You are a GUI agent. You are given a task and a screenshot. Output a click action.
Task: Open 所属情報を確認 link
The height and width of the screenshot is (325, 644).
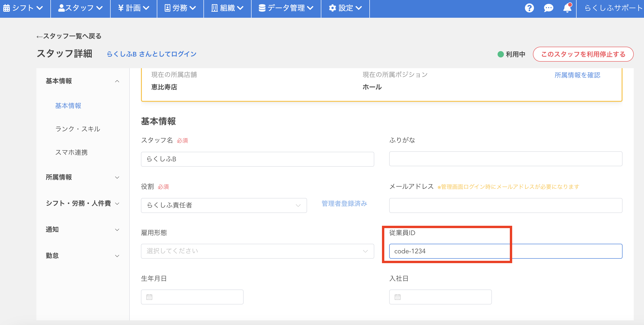(x=577, y=75)
